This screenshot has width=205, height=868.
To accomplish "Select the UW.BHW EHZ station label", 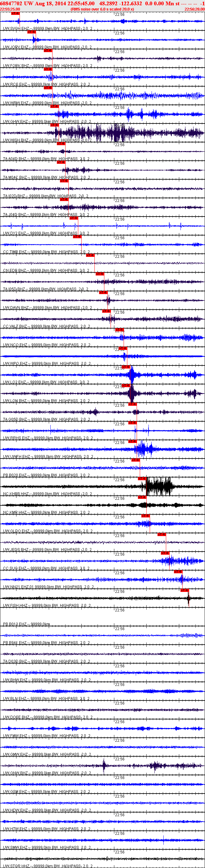I will click(47, 680).
